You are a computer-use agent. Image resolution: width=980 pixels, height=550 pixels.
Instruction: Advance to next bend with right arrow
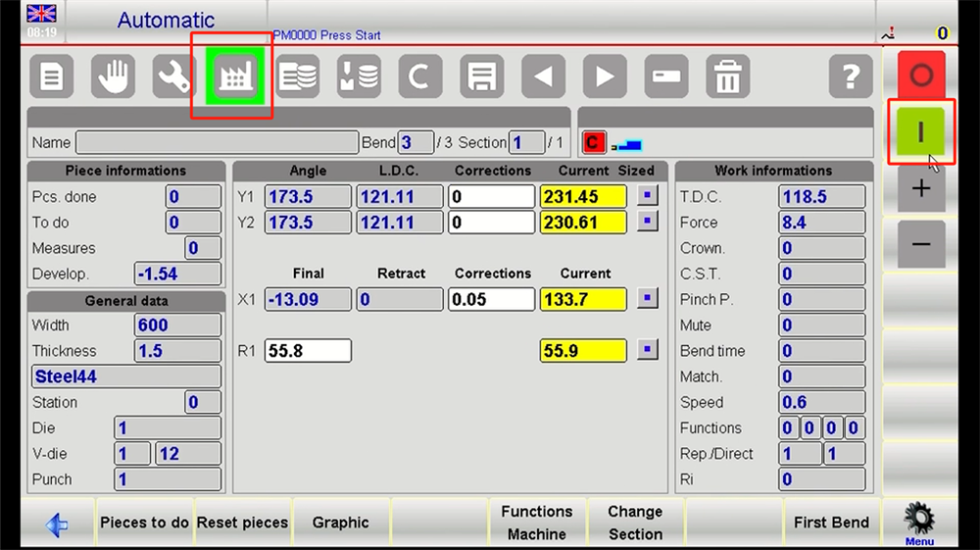(605, 76)
